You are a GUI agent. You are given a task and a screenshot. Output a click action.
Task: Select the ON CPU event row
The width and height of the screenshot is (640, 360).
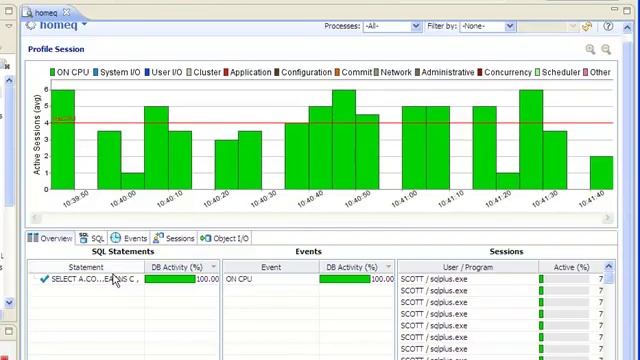pos(309,279)
